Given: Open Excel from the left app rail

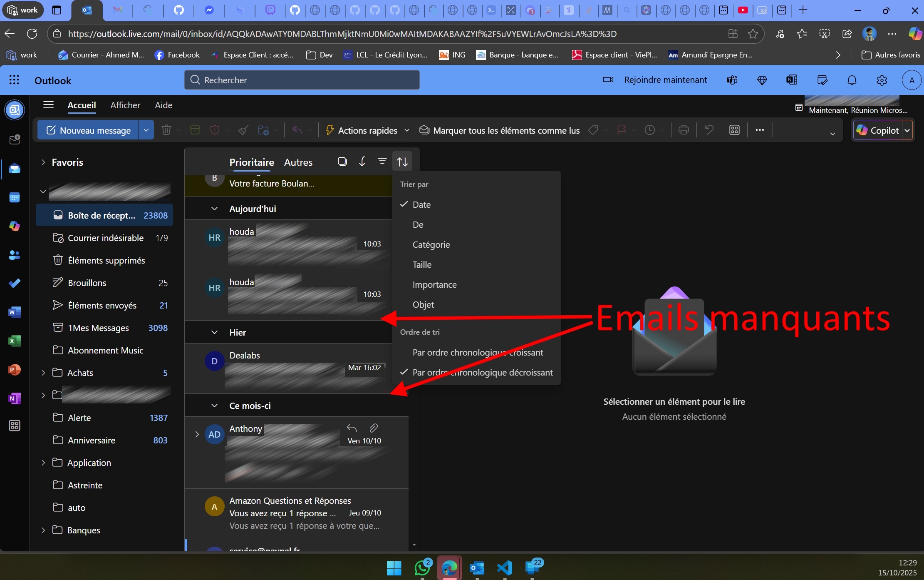Looking at the screenshot, I should 15,341.
